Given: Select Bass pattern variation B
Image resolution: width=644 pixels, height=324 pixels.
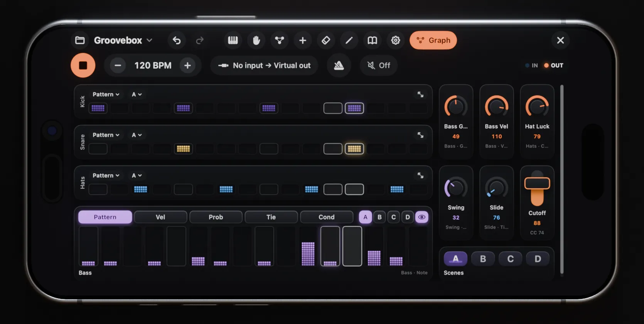Looking at the screenshot, I should (379, 217).
